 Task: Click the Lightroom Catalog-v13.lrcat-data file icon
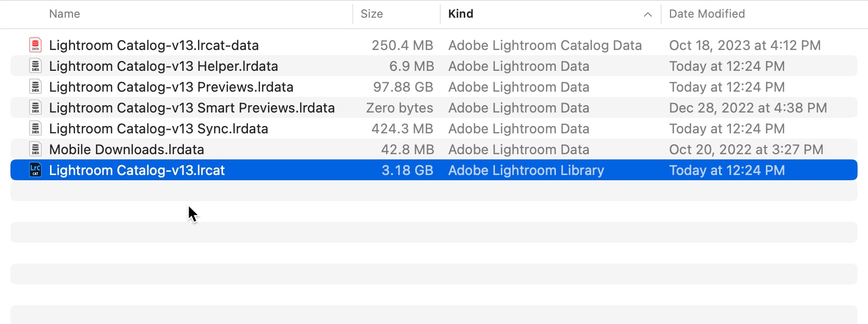(35, 45)
